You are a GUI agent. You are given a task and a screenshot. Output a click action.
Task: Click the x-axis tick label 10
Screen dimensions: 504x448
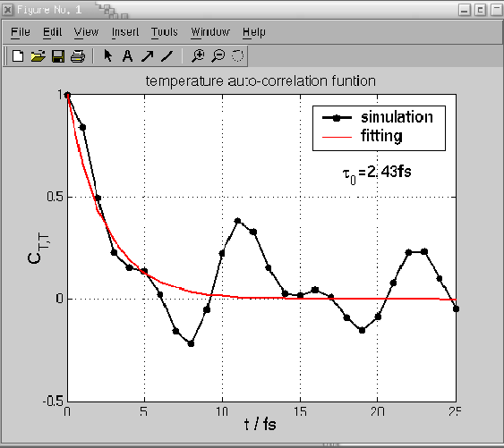pos(222,411)
